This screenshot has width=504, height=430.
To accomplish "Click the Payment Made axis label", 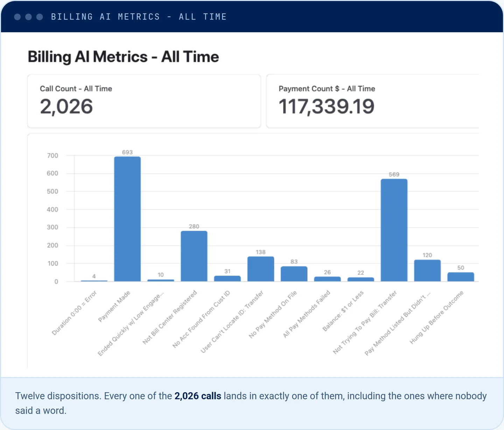I will pos(114,306).
